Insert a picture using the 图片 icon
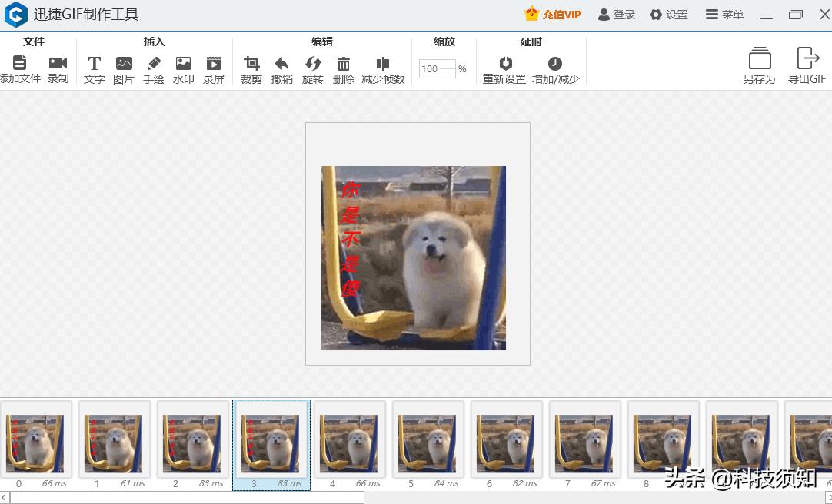Screen dimensions: 832x504 124,64
